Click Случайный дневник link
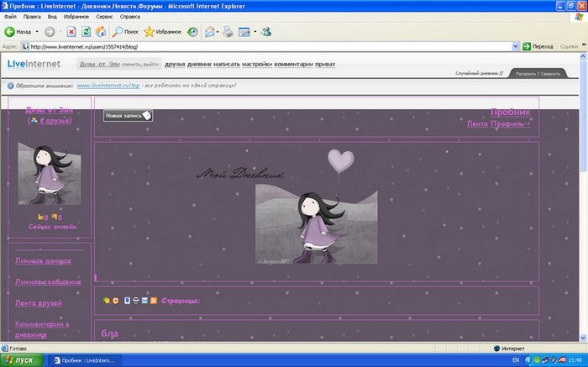This screenshot has height=367, width=588. point(480,73)
